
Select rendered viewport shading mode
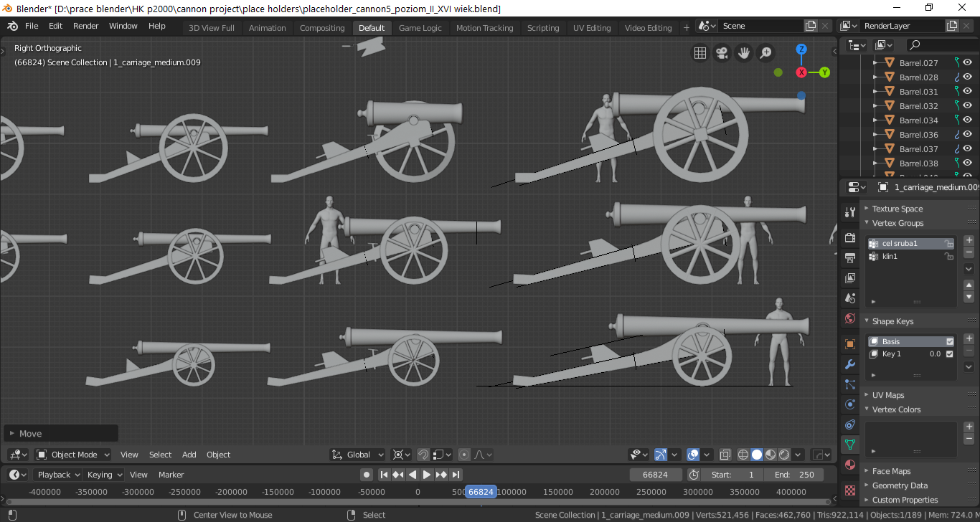coord(784,455)
